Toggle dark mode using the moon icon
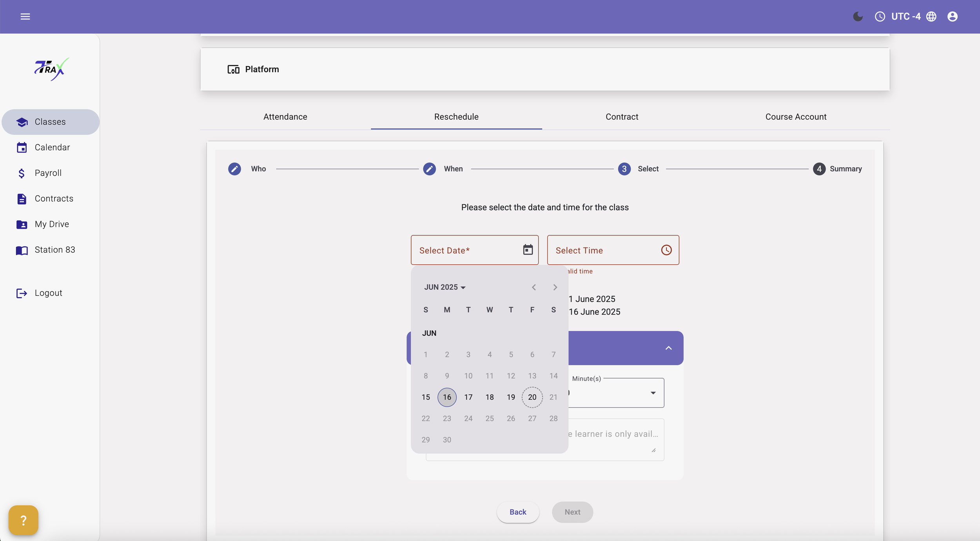Screen dimensions: 980x541 coord(858,16)
